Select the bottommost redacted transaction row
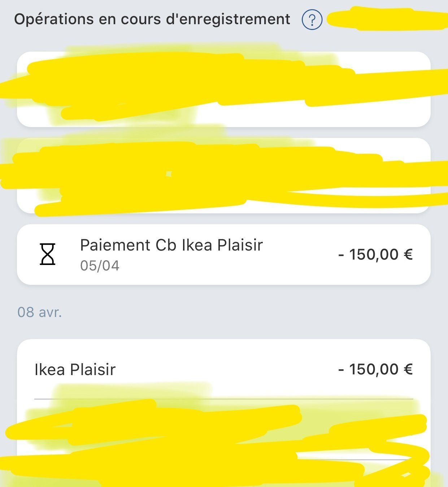The image size is (448, 487). 224,474
